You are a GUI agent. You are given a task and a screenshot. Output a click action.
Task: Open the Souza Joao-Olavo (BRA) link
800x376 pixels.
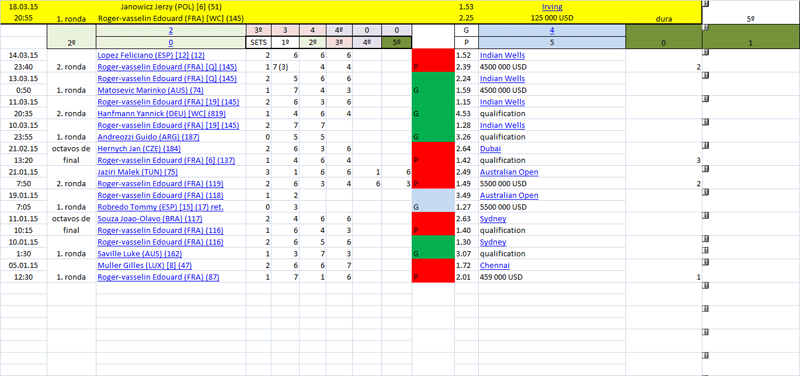150,219
